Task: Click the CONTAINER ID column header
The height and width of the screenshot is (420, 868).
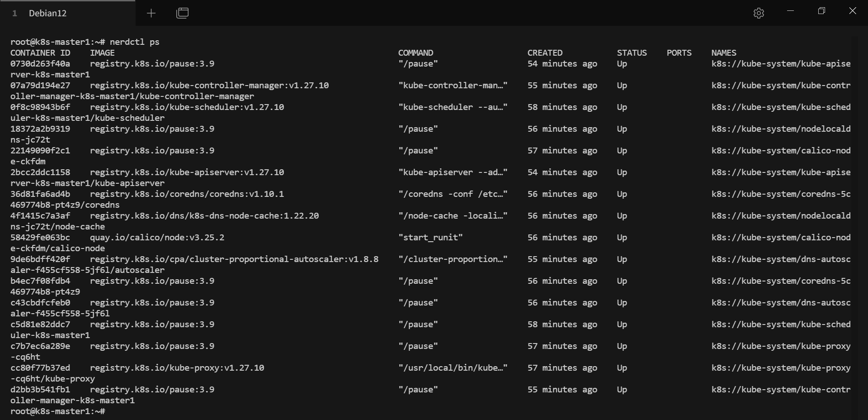Action: [40, 53]
